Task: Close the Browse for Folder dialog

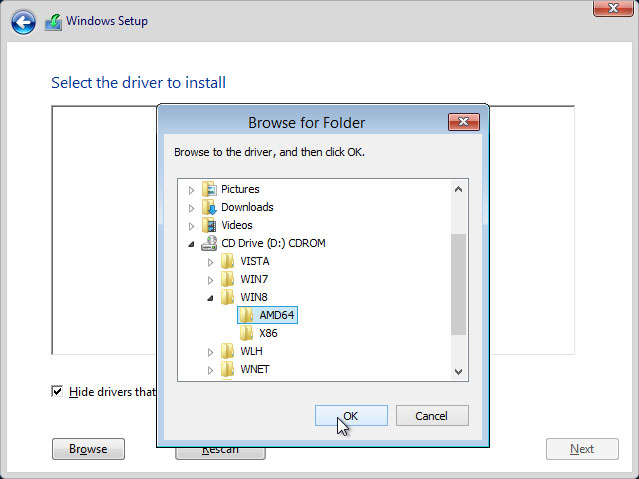Action: [x=463, y=122]
